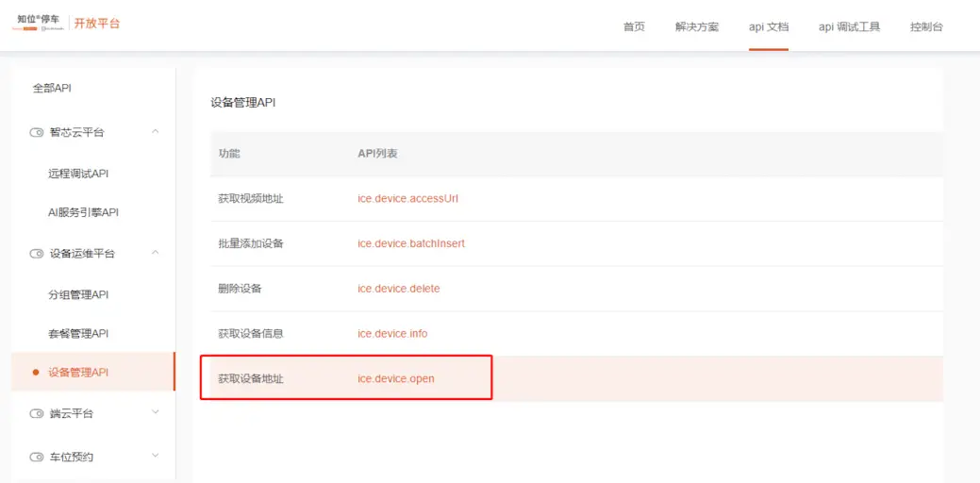Collapse the 智芯云平台 section chevron
The image size is (980, 483).
pyautogui.click(x=156, y=132)
